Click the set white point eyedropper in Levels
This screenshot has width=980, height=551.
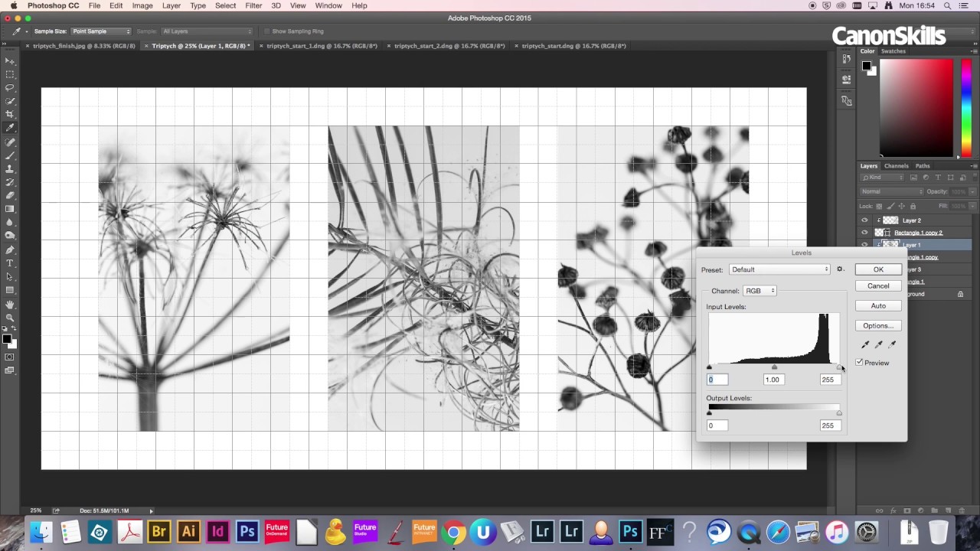click(x=892, y=344)
